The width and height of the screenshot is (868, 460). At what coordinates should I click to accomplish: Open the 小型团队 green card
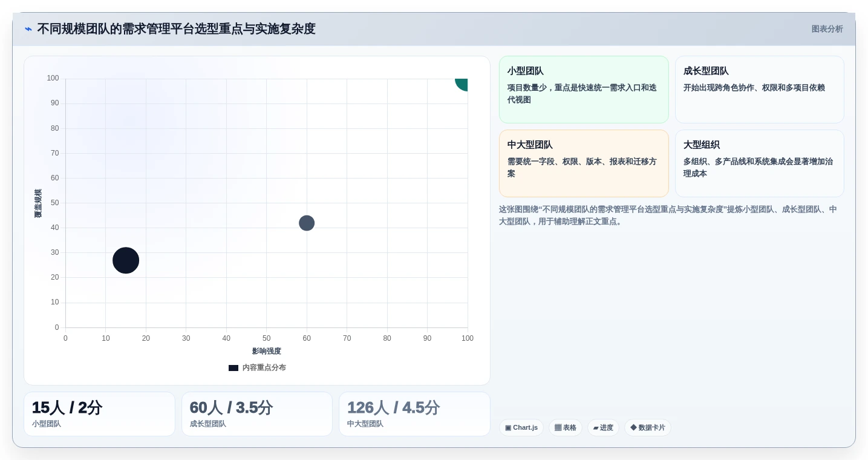pyautogui.click(x=584, y=90)
